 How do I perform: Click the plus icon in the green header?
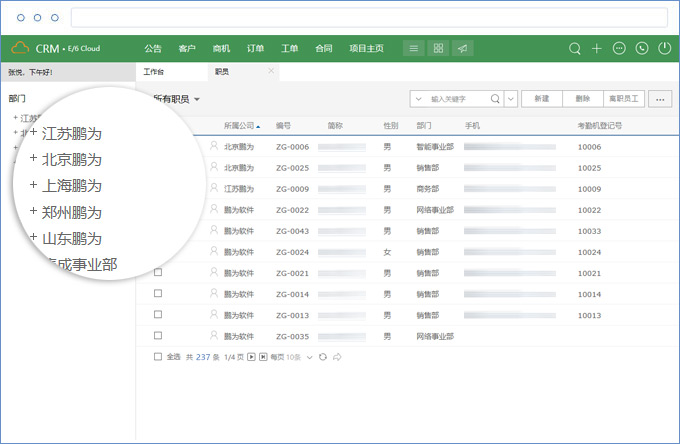click(597, 48)
